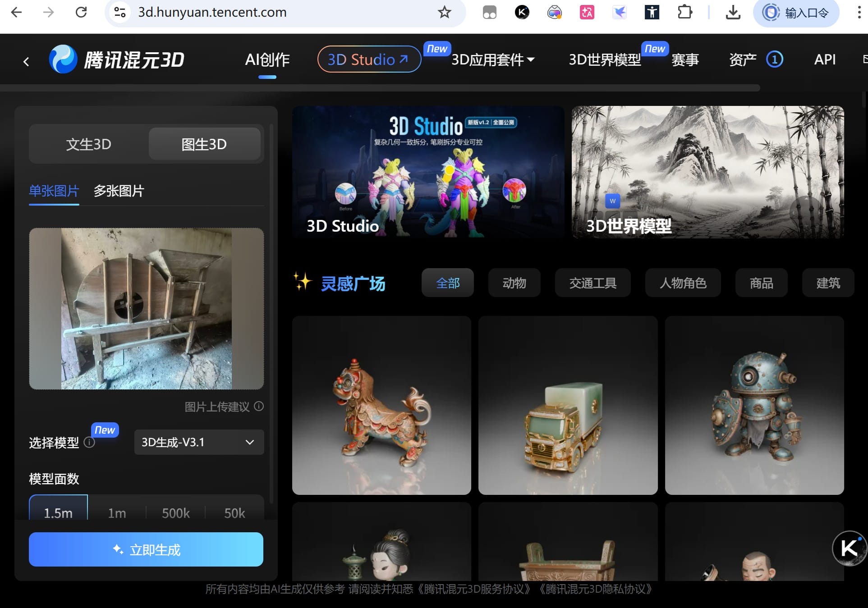Reload the page with the refresh icon

click(81, 12)
